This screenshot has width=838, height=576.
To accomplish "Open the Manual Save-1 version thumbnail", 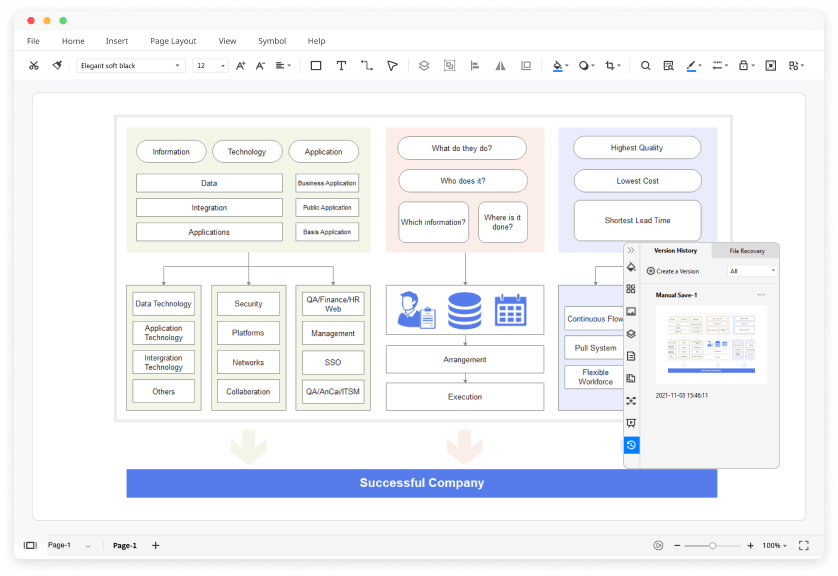I will pyautogui.click(x=711, y=345).
